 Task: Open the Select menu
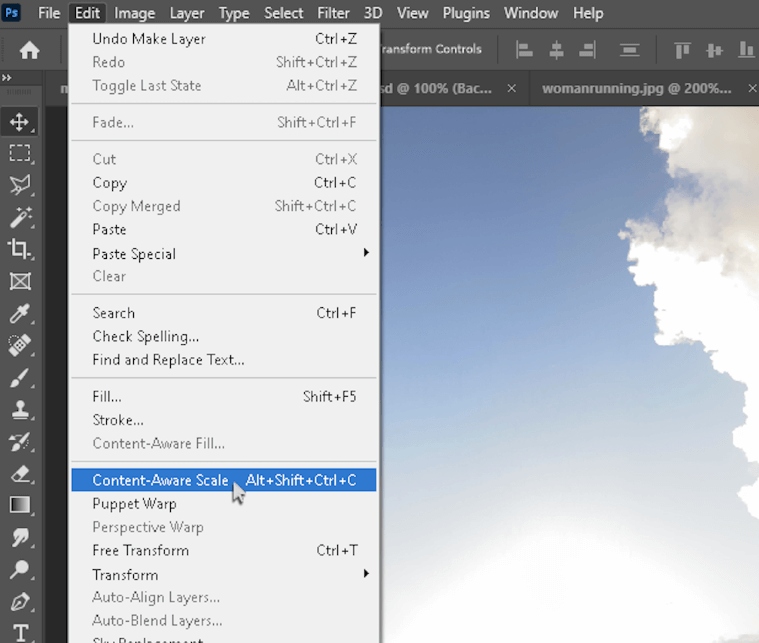tap(283, 13)
